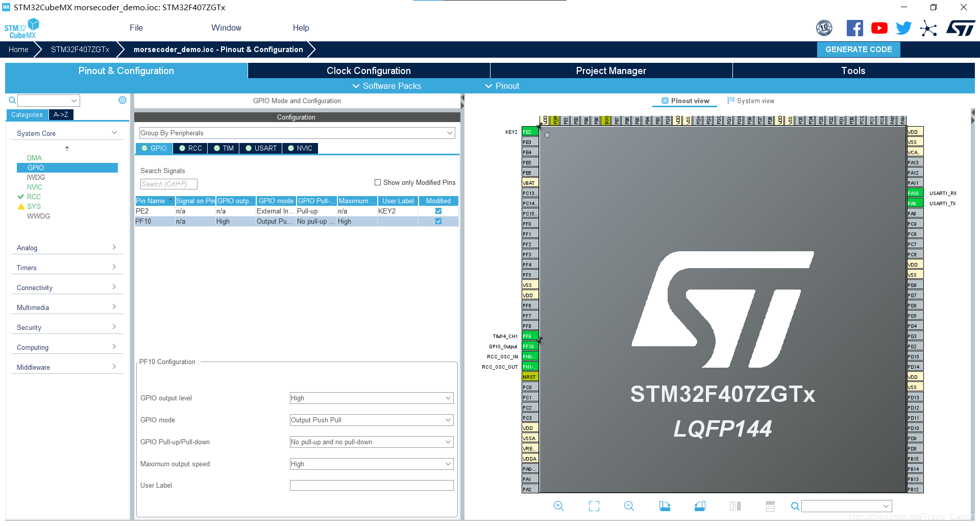Switch to Project Manager tab

click(611, 70)
